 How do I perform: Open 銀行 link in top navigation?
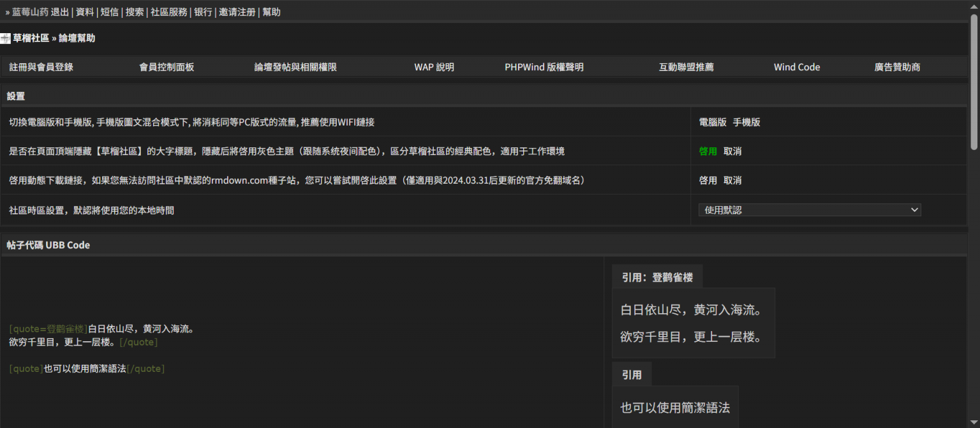pyautogui.click(x=203, y=12)
